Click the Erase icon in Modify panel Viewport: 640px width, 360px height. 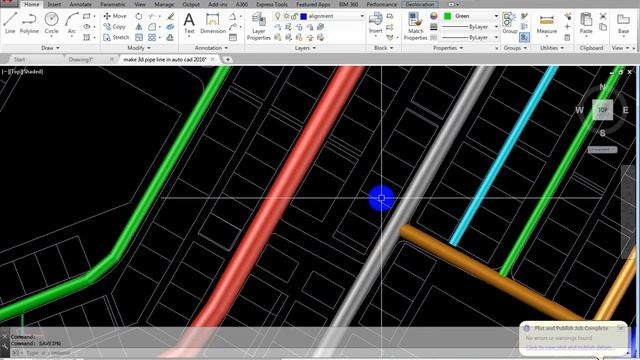point(171,16)
